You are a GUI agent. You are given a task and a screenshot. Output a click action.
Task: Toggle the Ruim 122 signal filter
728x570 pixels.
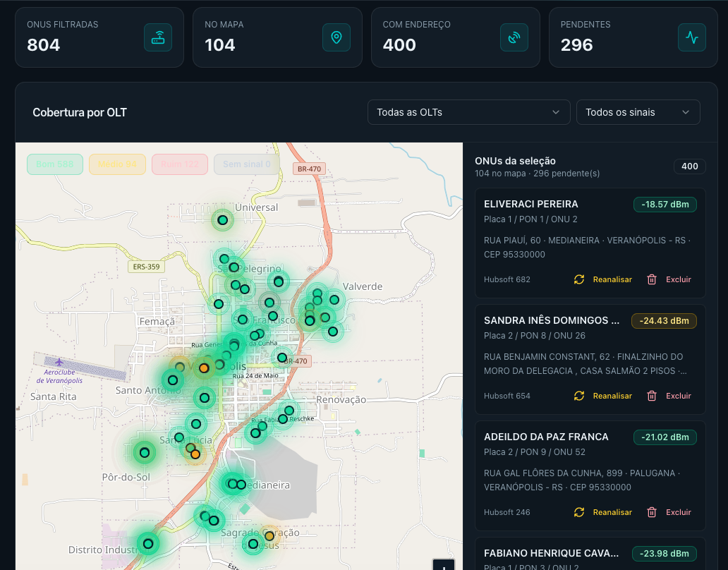point(180,164)
